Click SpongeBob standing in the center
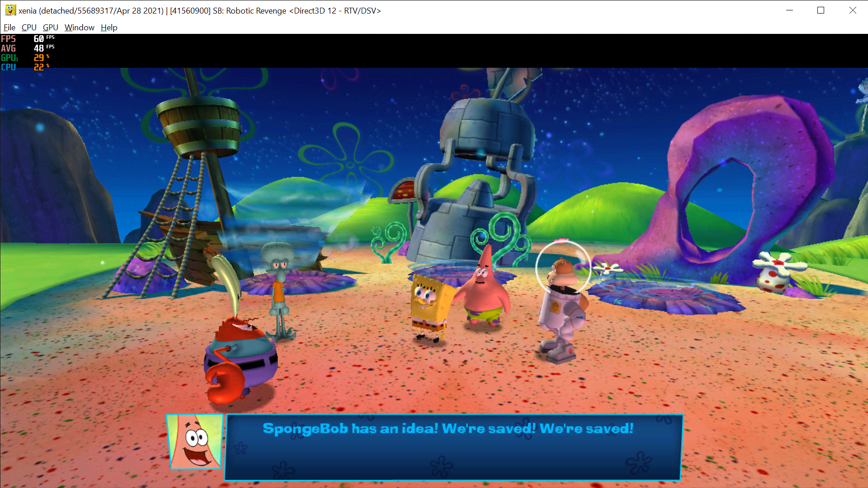868x488 pixels. 429,298
